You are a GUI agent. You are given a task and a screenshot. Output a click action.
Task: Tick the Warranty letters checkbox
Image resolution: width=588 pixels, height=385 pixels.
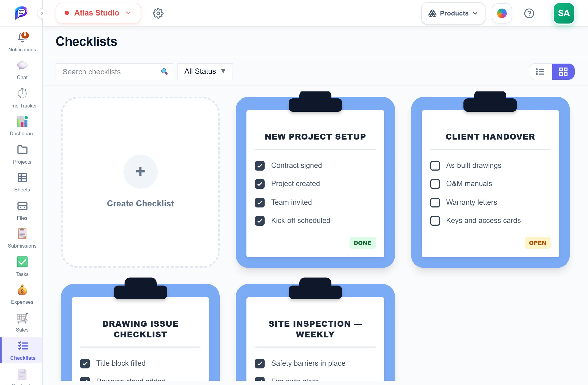(435, 203)
